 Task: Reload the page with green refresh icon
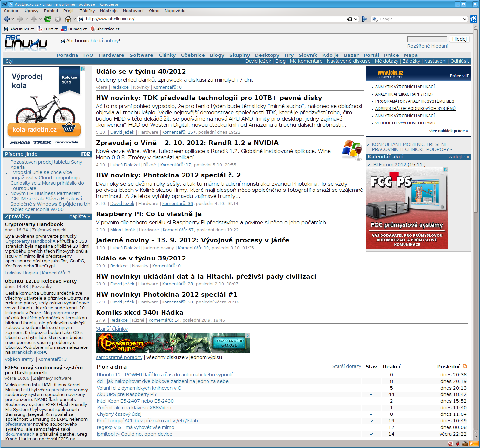tap(48, 19)
